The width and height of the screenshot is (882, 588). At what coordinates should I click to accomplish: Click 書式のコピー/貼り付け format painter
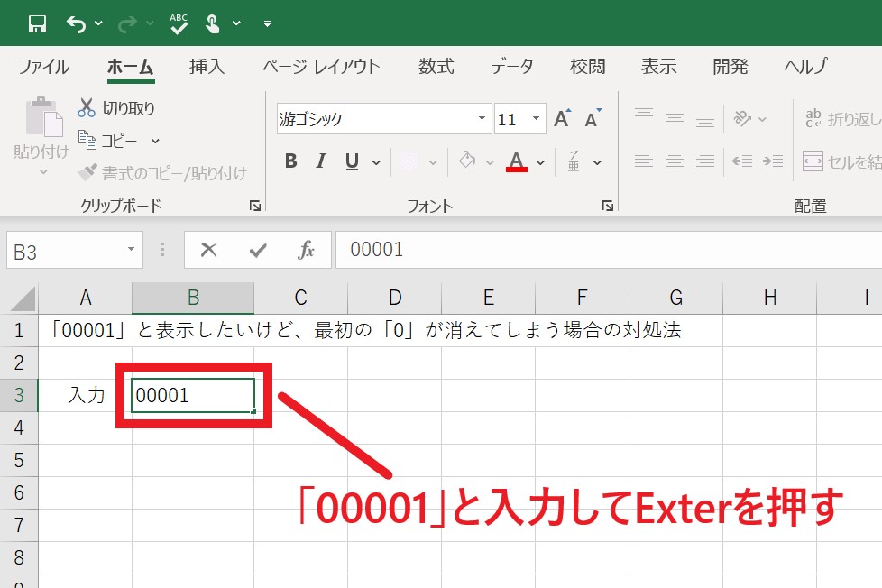tap(162, 173)
